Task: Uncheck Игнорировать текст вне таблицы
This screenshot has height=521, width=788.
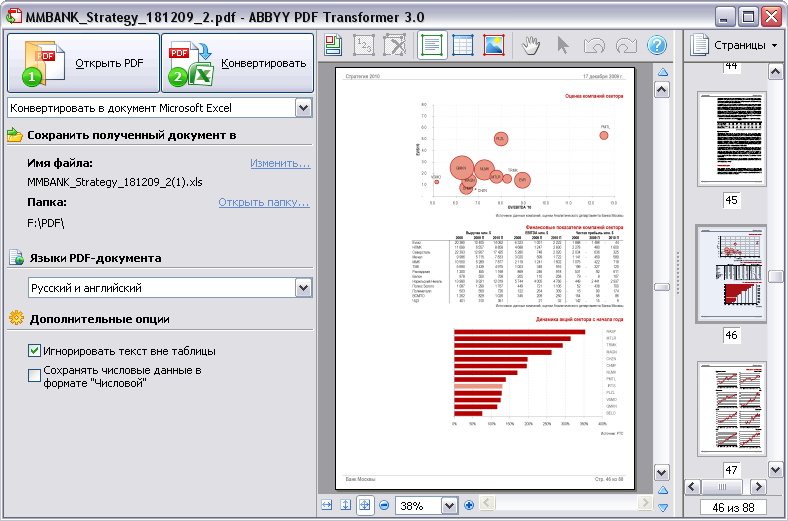Action: pyautogui.click(x=34, y=351)
